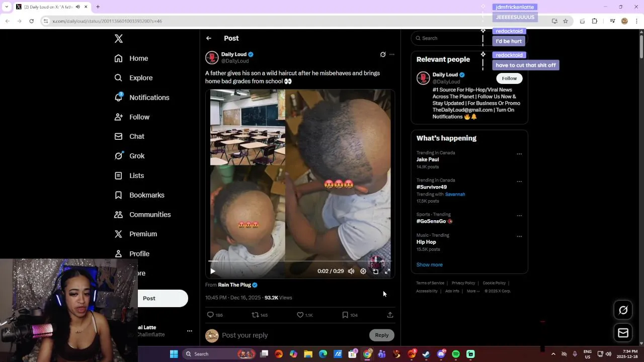Open Communities in sidebar
The width and height of the screenshot is (644, 362).
pos(142,215)
